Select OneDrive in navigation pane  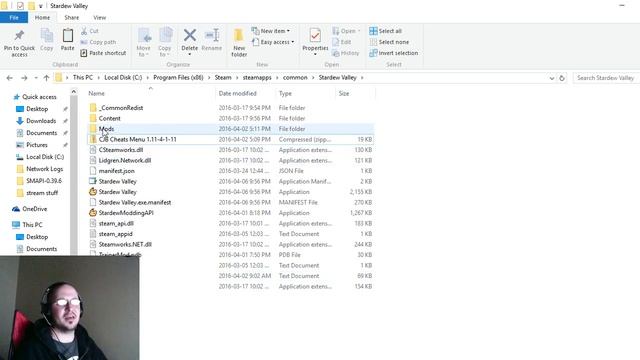35,209
